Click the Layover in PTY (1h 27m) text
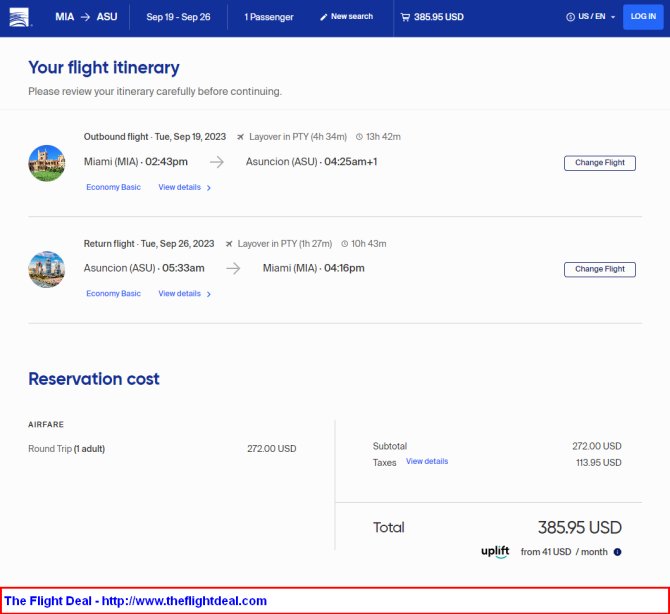 pyautogui.click(x=285, y=244)
